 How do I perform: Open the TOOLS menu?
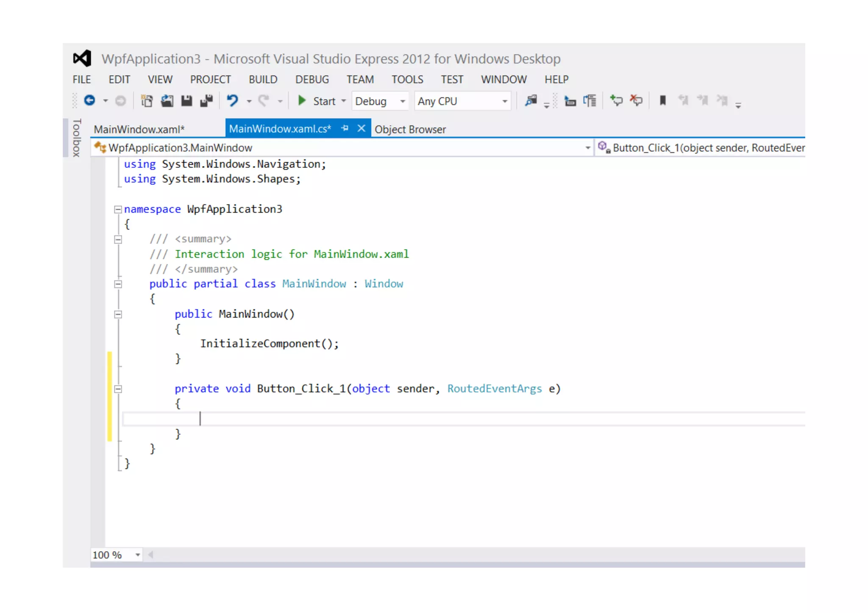[x=407, y=79]
